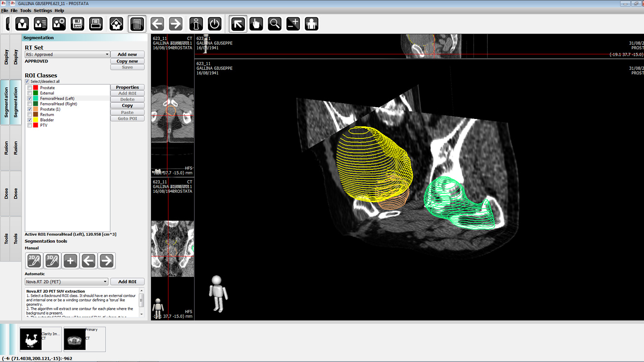Viewport: 644px width, 362px height.
Task: Check the first Prostate ROI with red swatch
Action: (x=30, y=88)
